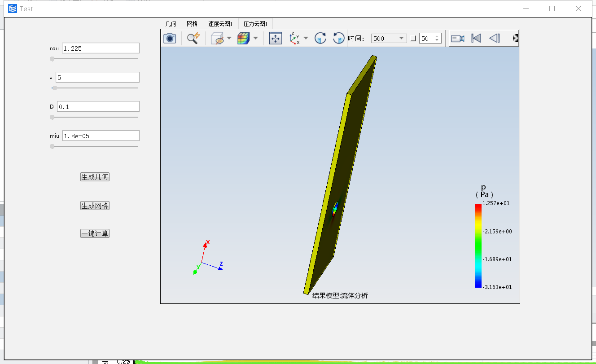Click the legend value 1.257e+01
The height and width of the screenshot is (364, 596).
pos(496,203)
